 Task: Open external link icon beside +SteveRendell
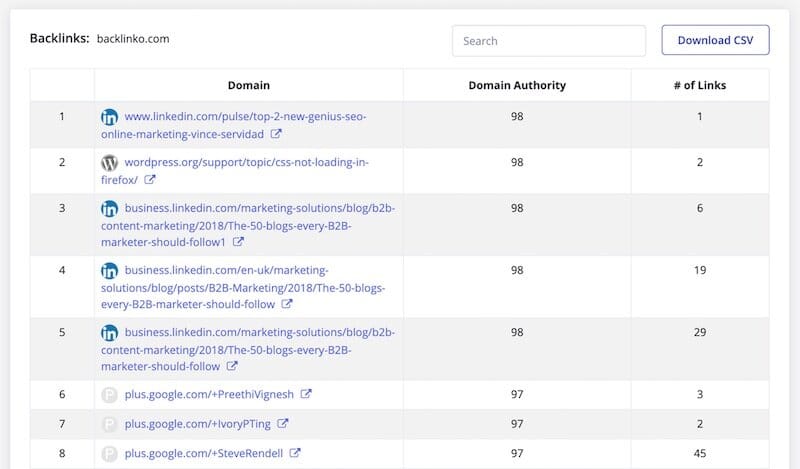pyautogui.click(x=295, y=453)
